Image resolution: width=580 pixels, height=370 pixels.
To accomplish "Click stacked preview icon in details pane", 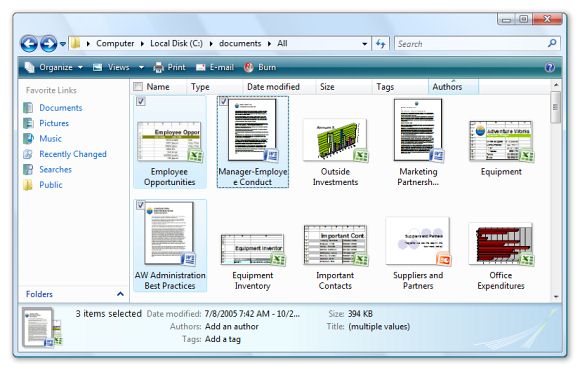I will [x=41, y=327].
